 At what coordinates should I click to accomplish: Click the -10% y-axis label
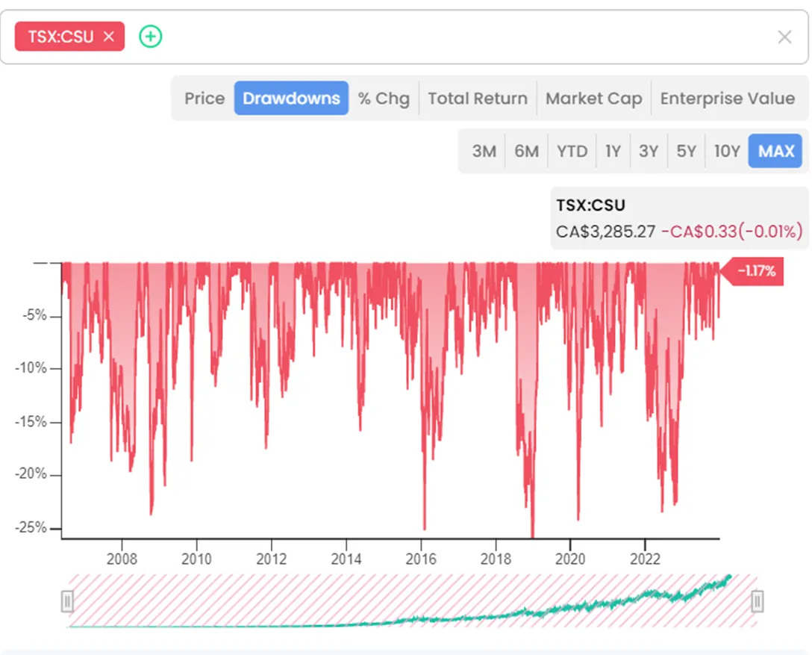click(31, 368)
